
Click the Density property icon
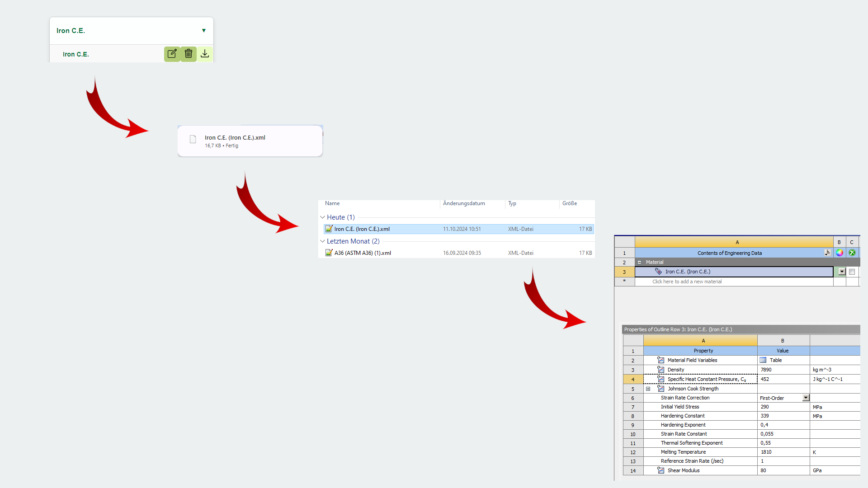tap(661, 370)
